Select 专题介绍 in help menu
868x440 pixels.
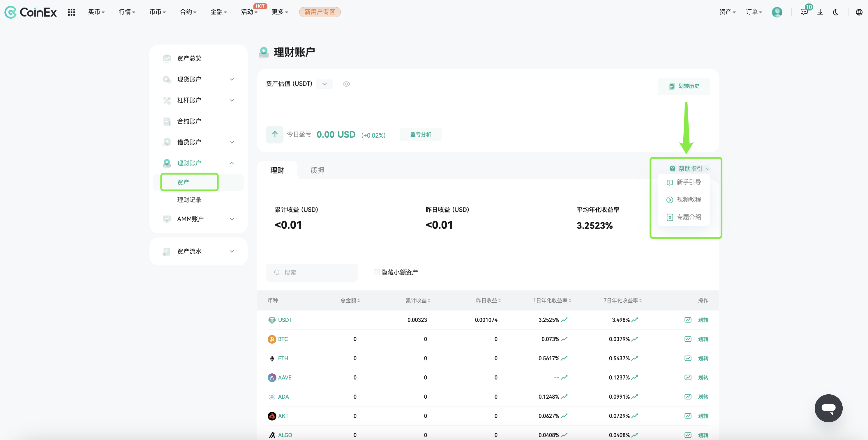[684, 217]
